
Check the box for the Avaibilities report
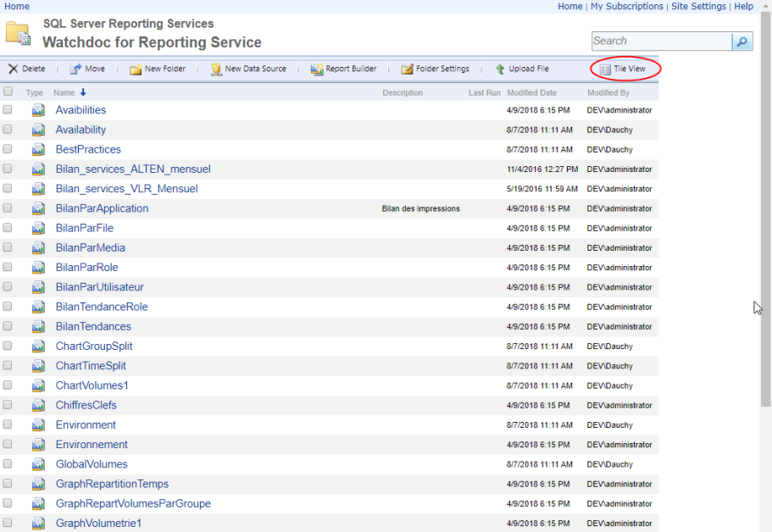click(x=8, y=110)
